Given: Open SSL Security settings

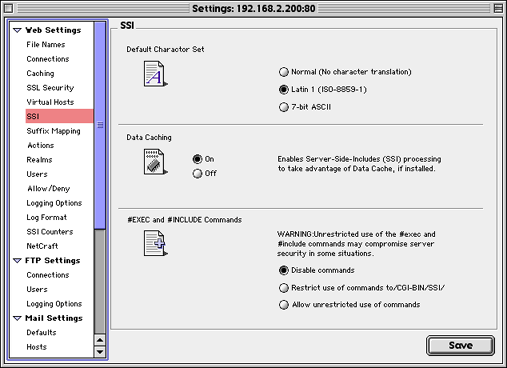Looking at the screenshot, I should point(50,88).
